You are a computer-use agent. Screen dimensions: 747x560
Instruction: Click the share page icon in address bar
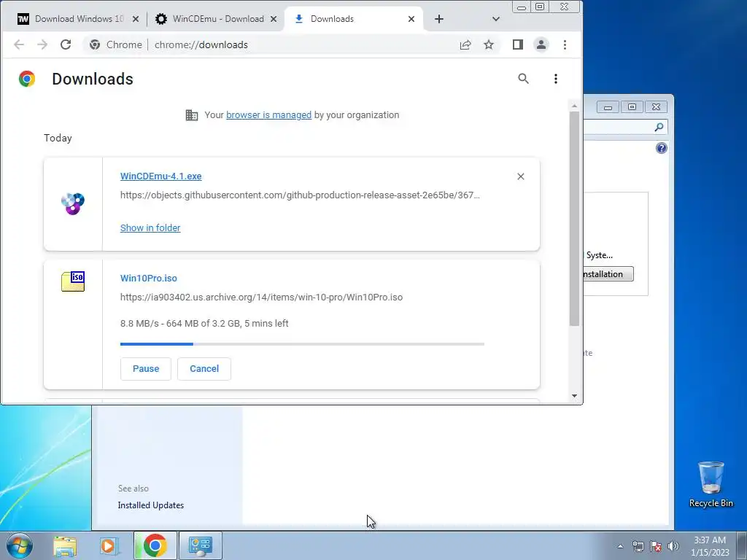point(465,44)
